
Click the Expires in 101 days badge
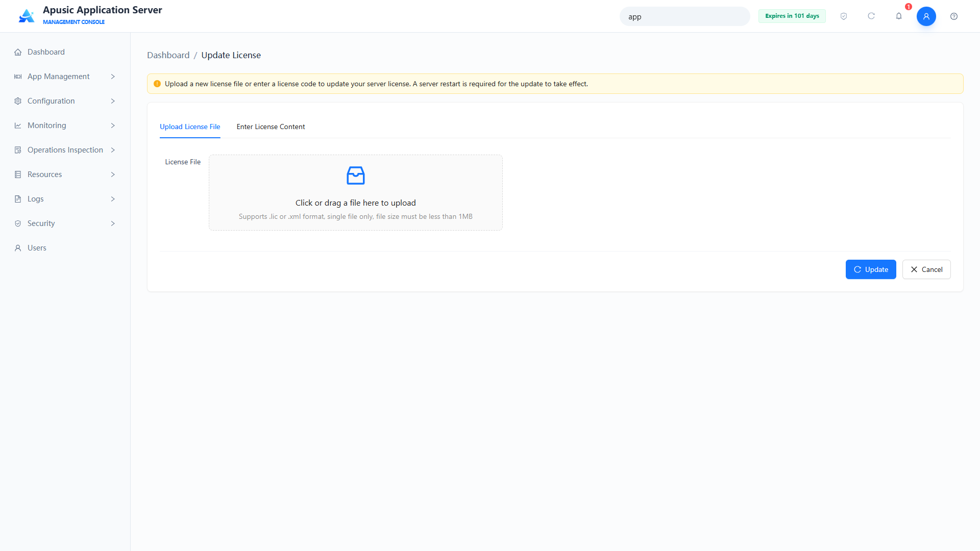[x=792, y=16]
